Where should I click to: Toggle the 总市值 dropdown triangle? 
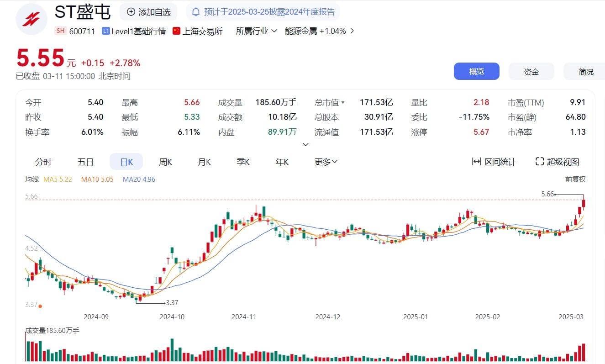click(343, 103)
